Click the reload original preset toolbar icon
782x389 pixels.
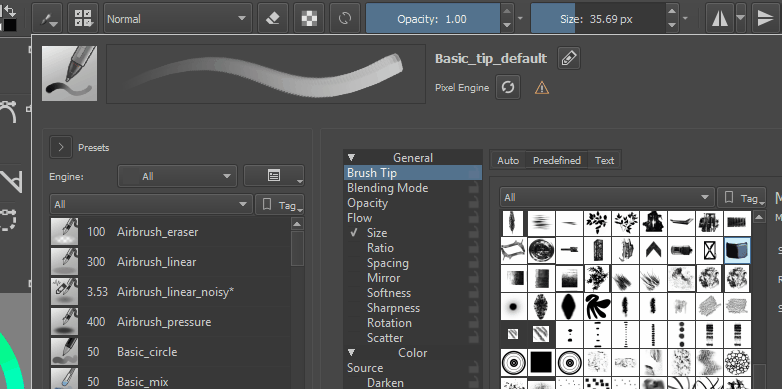[x=345, y=19]
